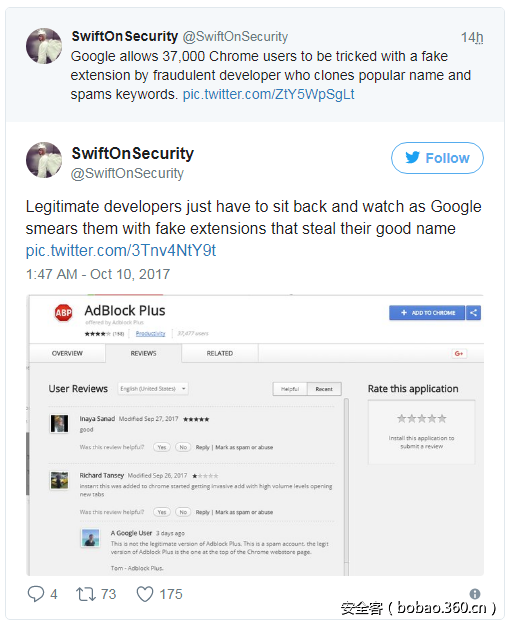Click the ABP stop-sign logo
The width and height of the screenshot is (511, 626).
[63, 313]
